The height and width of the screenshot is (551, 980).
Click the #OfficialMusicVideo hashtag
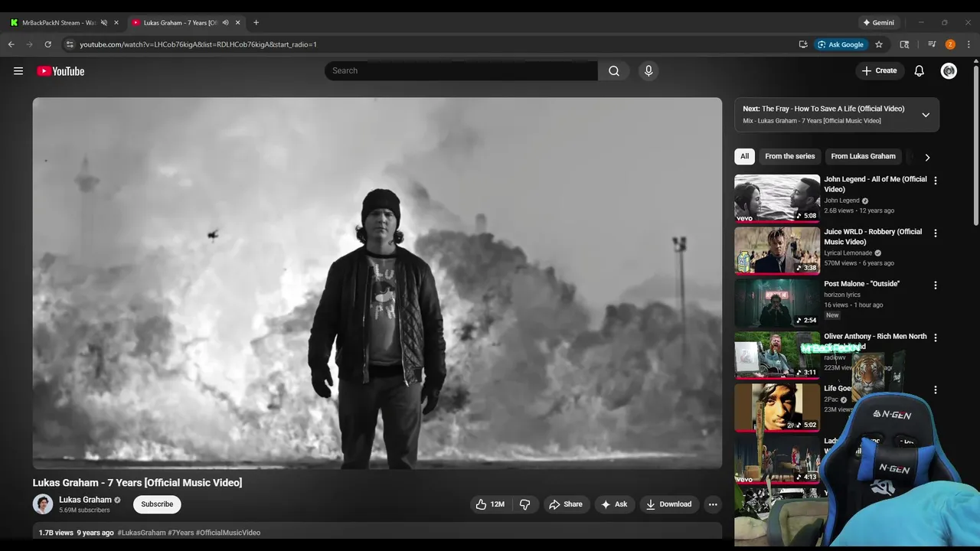click(228, 533)
